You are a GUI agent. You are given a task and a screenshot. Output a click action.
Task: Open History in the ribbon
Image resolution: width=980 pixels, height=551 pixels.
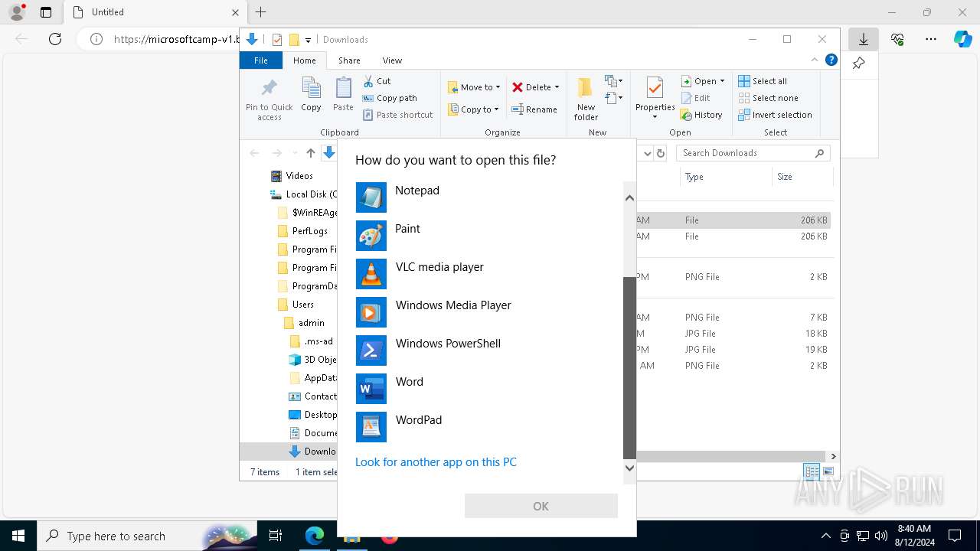click(701, 115)
